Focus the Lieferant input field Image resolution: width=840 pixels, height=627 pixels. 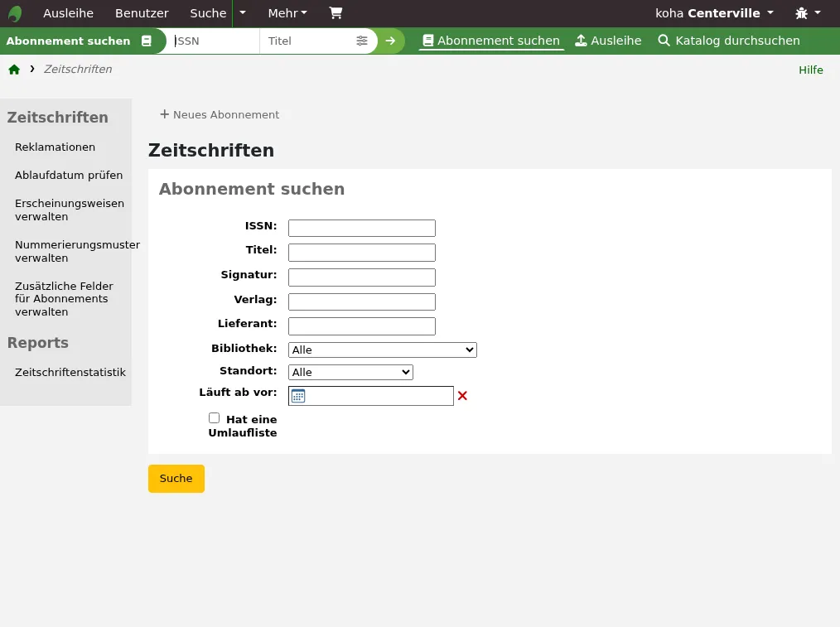coord(362,326)
